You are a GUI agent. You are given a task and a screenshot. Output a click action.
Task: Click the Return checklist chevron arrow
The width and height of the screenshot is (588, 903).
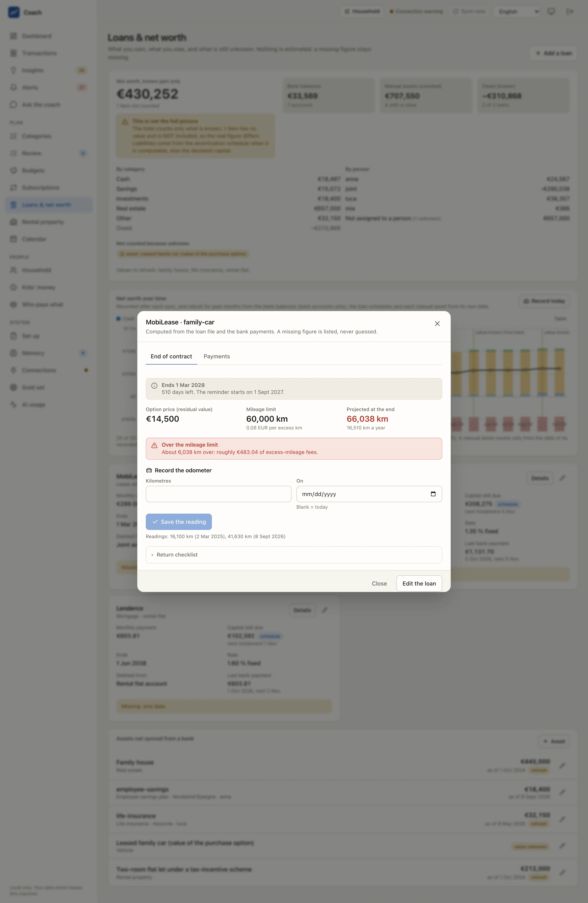click(152, 555)
